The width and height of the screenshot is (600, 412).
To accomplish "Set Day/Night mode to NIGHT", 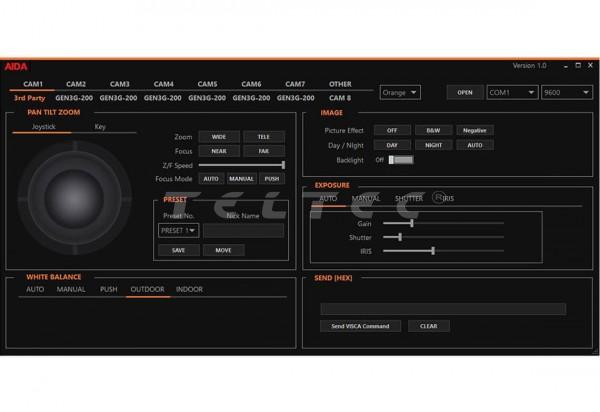I will coord(433,145).
